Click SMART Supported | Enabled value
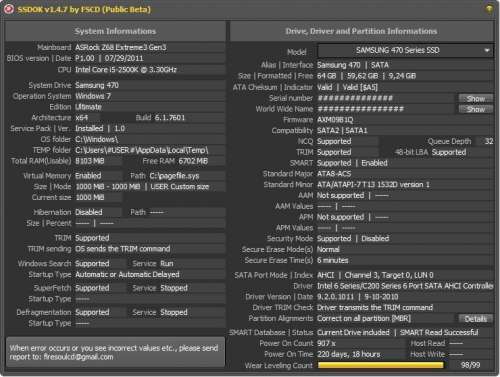This screenshot has width=500, height=377. tap(352, 163)
